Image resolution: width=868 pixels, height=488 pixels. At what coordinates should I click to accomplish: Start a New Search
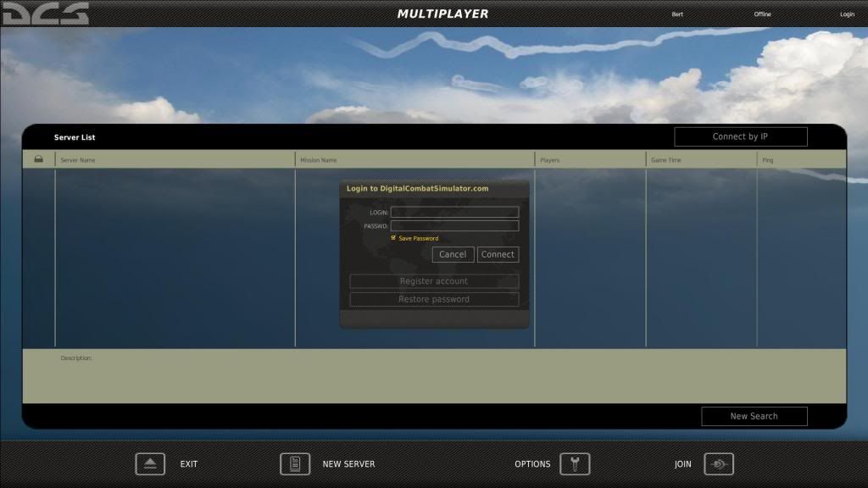point(754,416)
